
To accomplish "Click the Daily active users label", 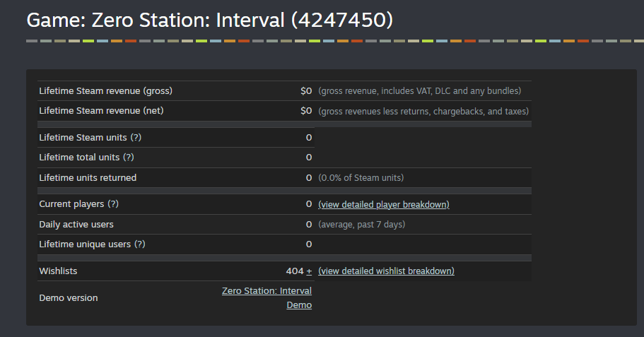I will 76,225.
